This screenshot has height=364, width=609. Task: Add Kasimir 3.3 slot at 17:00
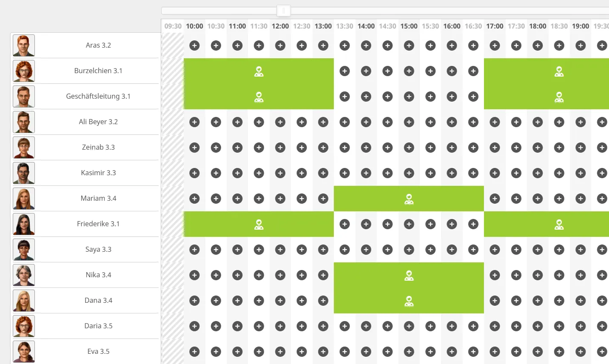pyautogui.click(x=495, y=173)
